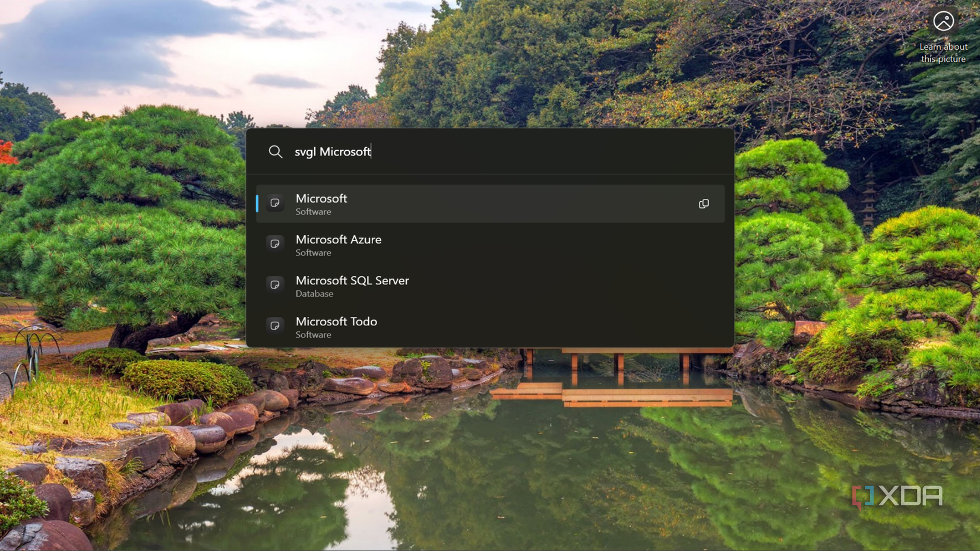The height and width of the screenshot is (551, 980).
Task: Click the svgl icon next to Microsoft Azure
Action: (275, 243)
